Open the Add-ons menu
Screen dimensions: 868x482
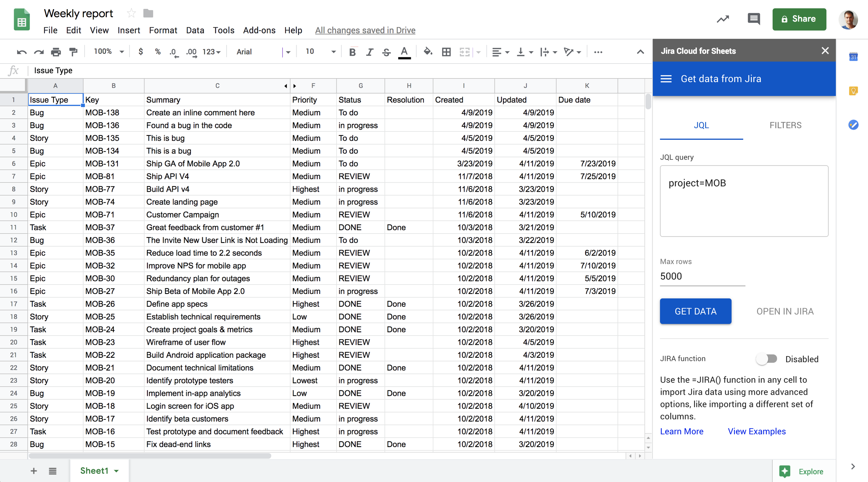(x=259, y=30)
